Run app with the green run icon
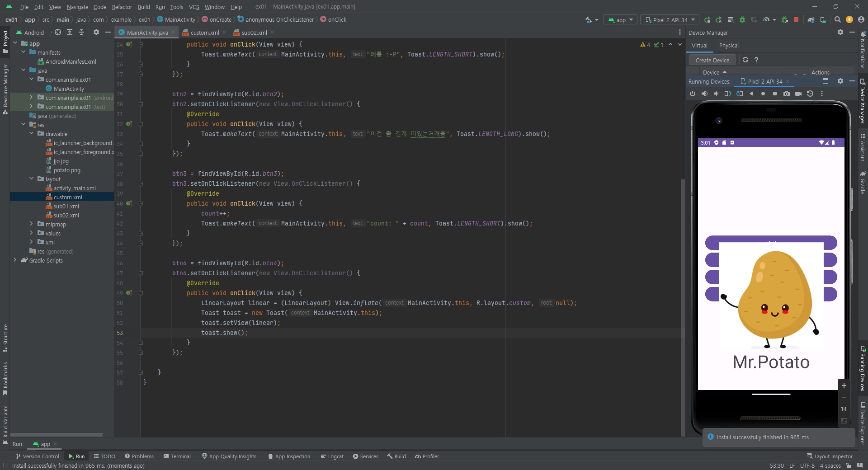 point(708,20)
